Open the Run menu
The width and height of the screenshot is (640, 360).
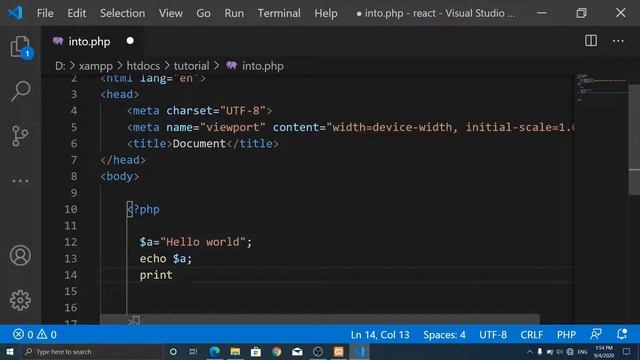coord(234,13)
